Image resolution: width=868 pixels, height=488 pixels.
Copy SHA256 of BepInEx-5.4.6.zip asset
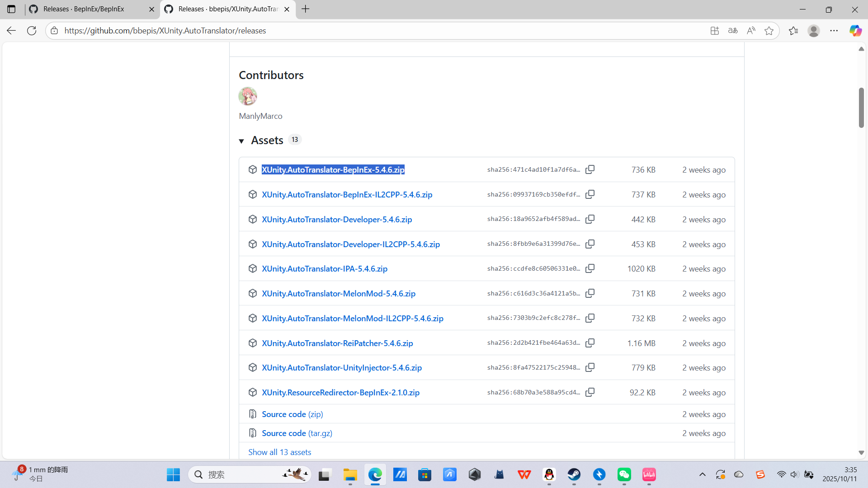tap(590, 169)
